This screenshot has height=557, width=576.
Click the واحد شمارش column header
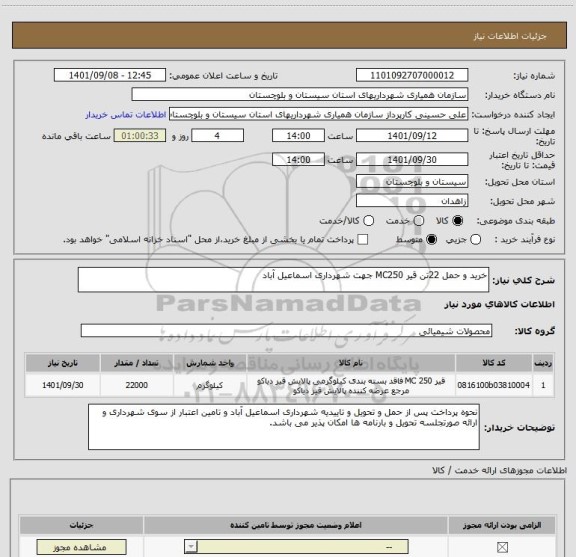click(x=210, y=363)
